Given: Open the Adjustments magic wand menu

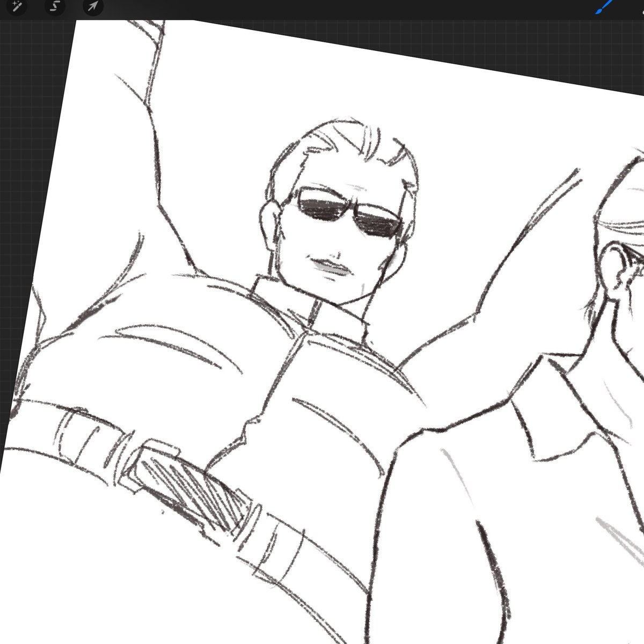Looking at the screenshot, I should [17, 7].
